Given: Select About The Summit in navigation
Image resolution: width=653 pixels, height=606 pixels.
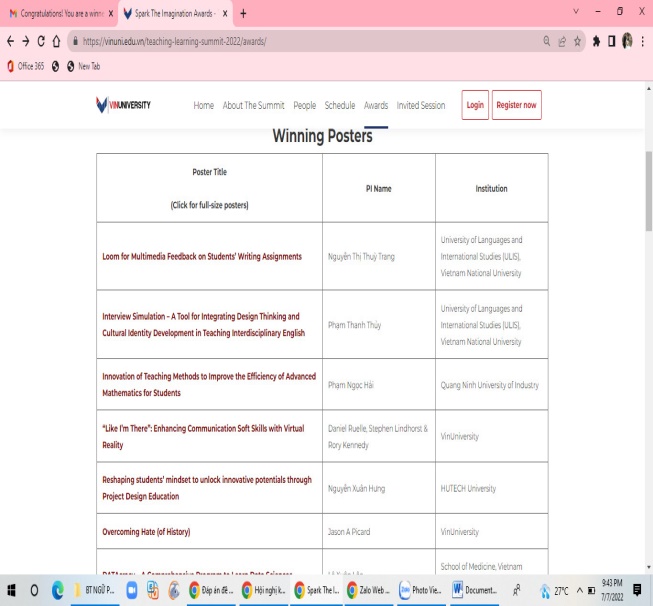Looking at the screenshot, I should click(x=253, y=105).
